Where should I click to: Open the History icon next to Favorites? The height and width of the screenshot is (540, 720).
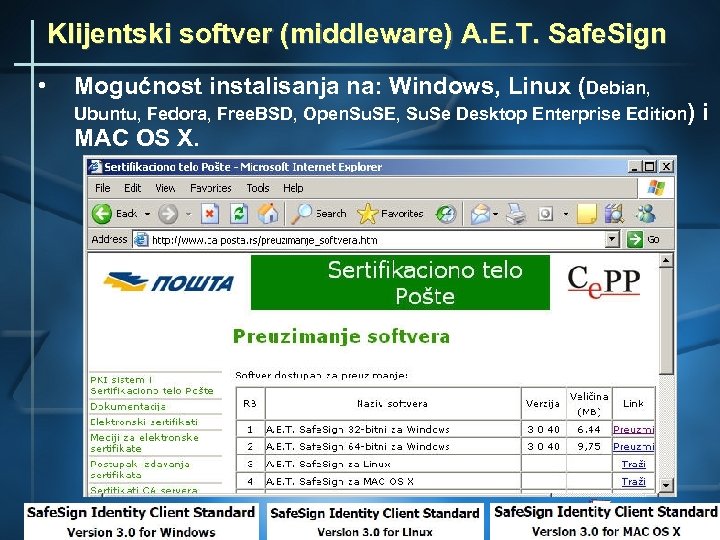point(445,214)
